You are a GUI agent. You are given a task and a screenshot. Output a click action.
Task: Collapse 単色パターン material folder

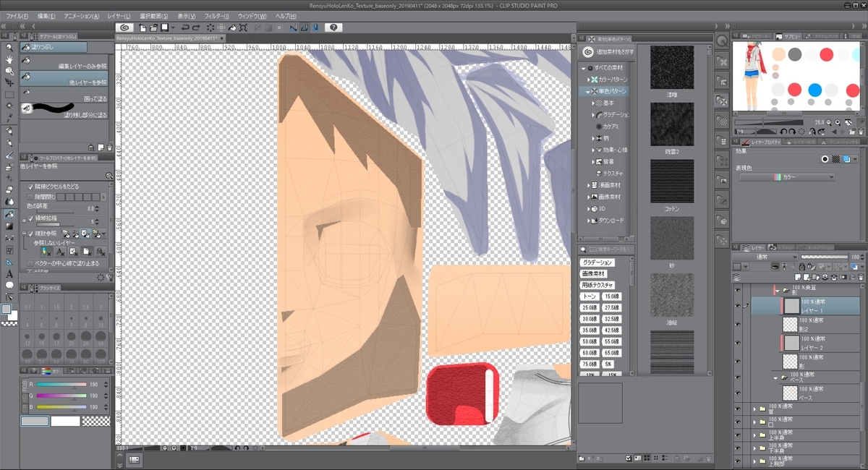(x=587, y=92)
